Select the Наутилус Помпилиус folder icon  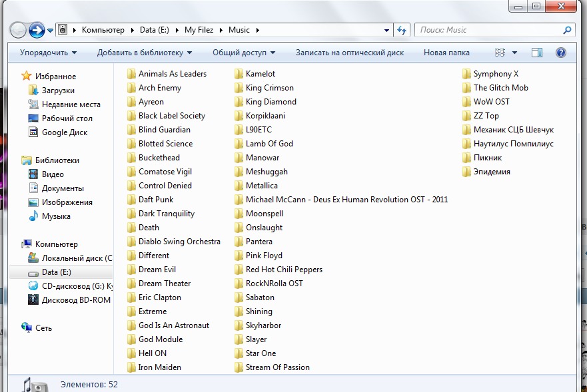point(466,144)
